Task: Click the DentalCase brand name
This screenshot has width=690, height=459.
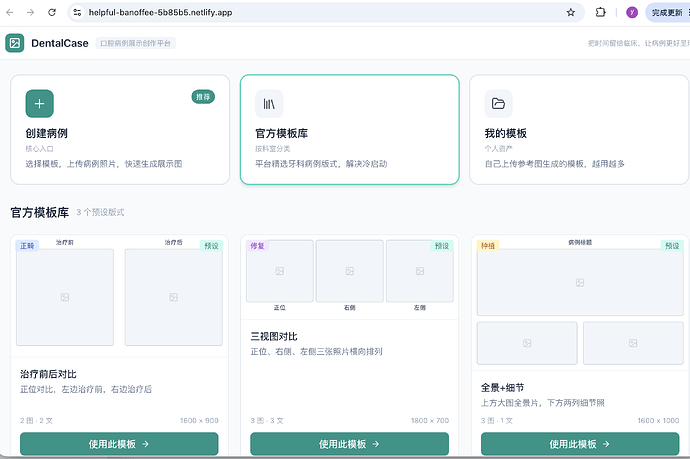Action: (x=60, y=43)
